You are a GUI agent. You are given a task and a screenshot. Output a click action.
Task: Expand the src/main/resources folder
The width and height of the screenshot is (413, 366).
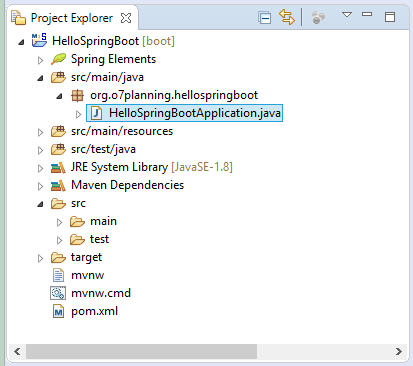40,132
